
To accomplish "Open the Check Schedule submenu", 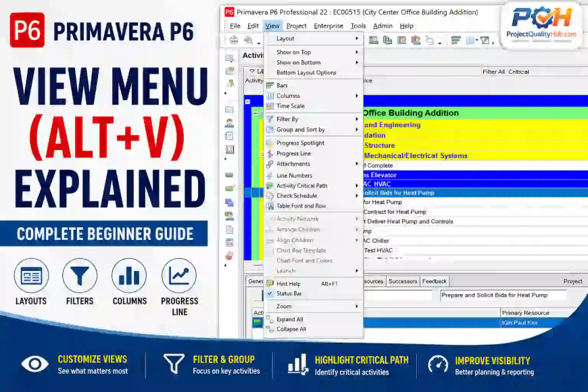I will pos(314,195).
